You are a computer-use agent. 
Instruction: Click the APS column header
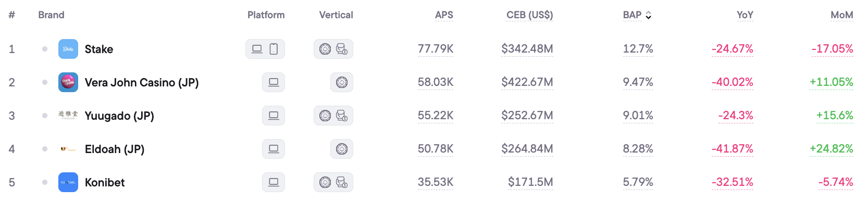pos(444,15)
